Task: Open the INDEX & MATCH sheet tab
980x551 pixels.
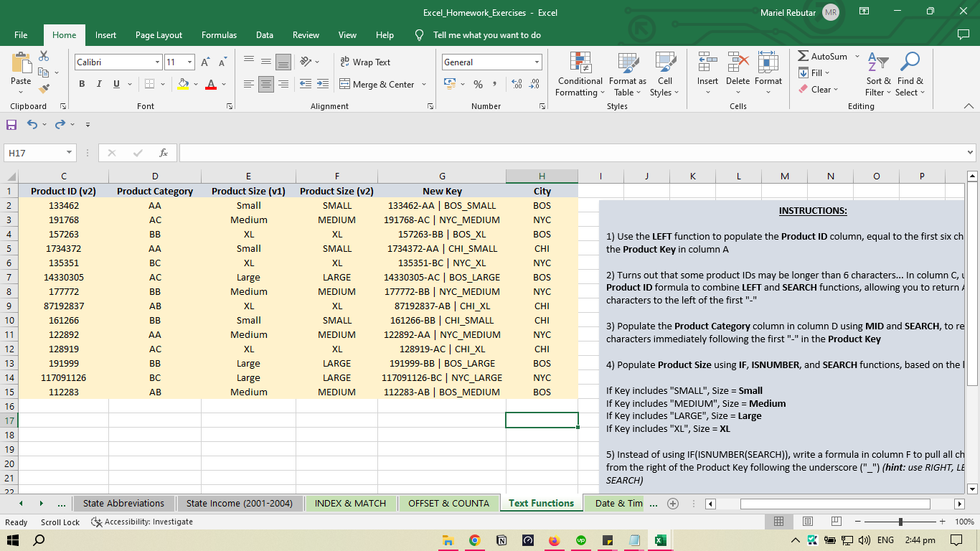Action: pos(351,503)
